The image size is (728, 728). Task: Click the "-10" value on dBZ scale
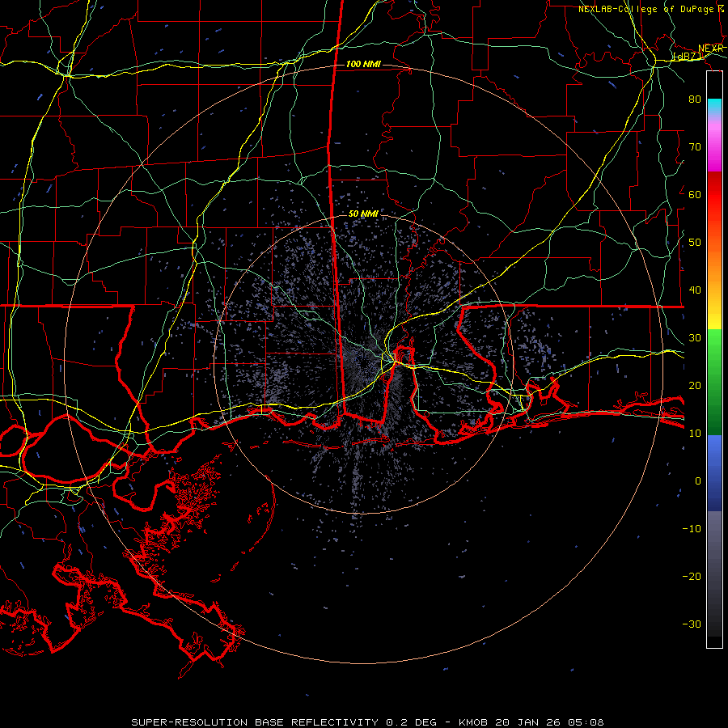click(692, 529)
